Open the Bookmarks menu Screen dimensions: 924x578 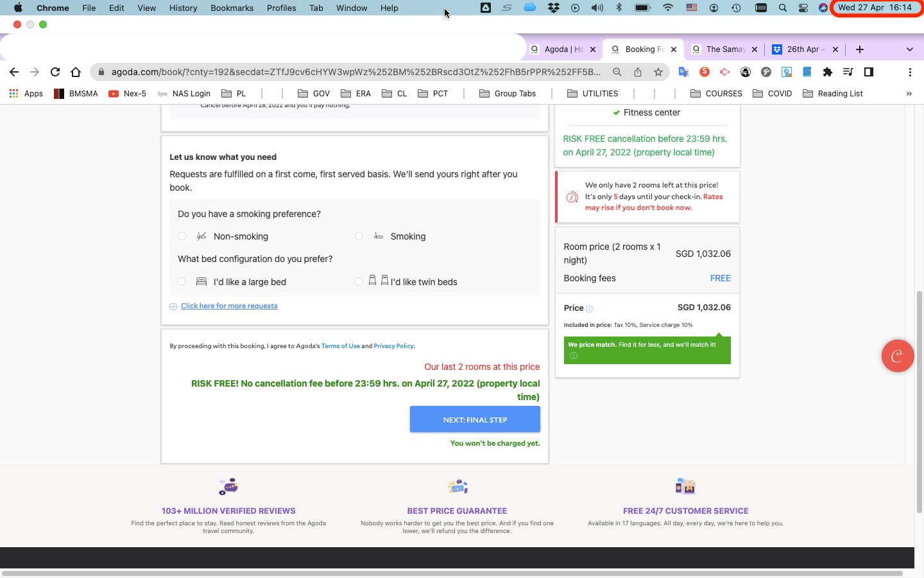[232, 8]
